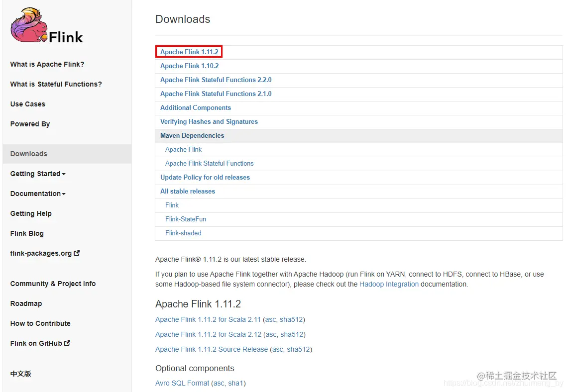Click external link icon beside Flink on GitHub

pos(67,343)
